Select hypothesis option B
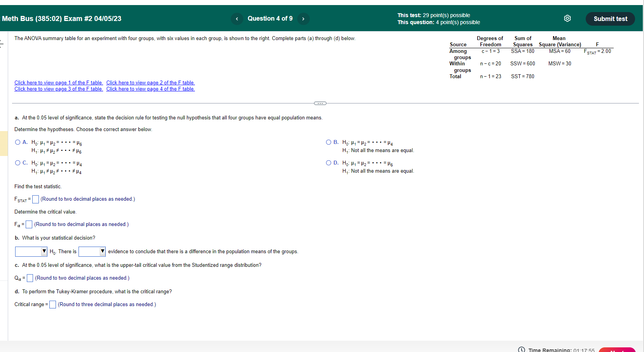This screenshot has width=644, height=352. (328, 142)
